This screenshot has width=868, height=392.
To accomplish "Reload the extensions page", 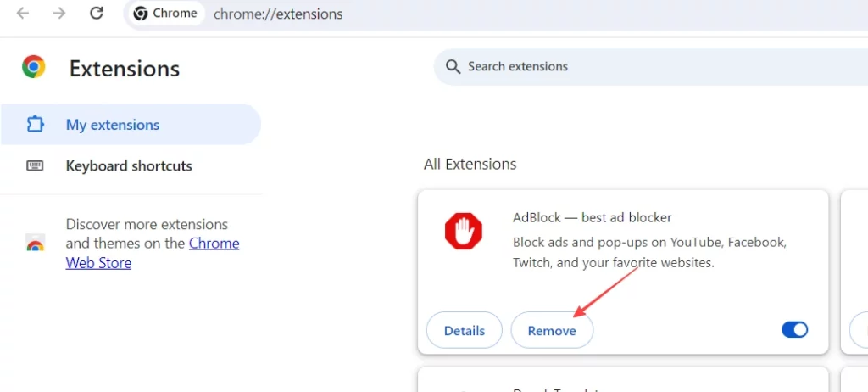I will tap(97, 14).
